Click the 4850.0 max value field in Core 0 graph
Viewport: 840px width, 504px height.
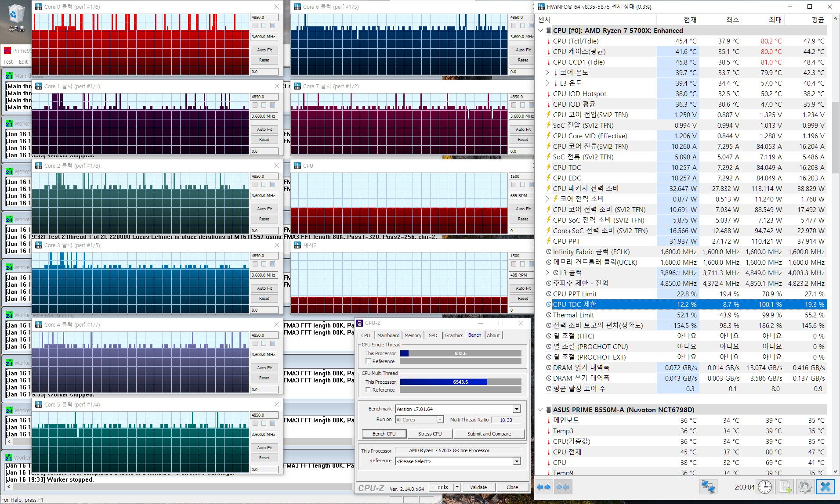[x=264, y=18]
